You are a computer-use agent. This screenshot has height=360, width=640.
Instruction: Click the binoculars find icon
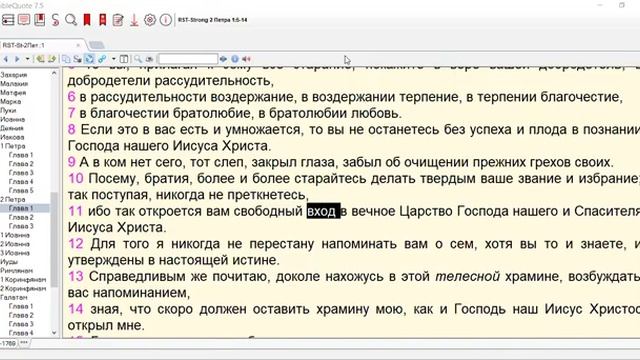[x=149, y=59]
